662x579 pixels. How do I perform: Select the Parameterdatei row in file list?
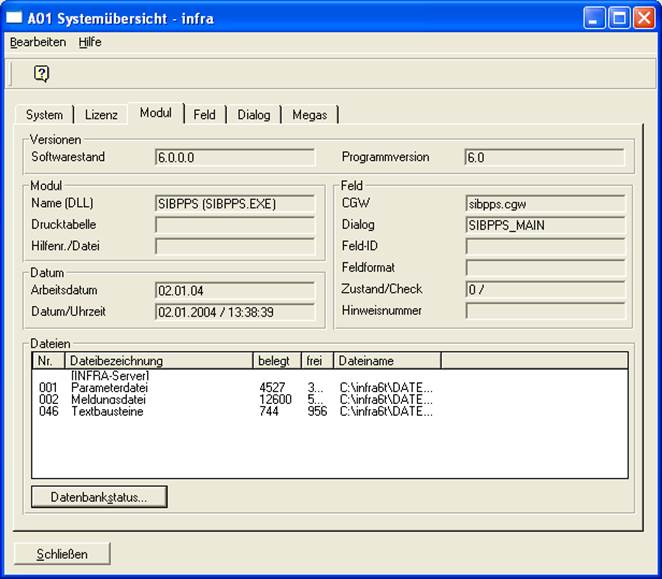click(x=106, y=387)
